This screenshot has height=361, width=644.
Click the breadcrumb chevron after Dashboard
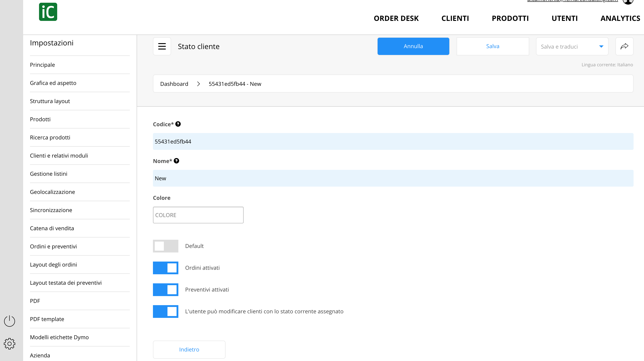(x=199, y=84)
